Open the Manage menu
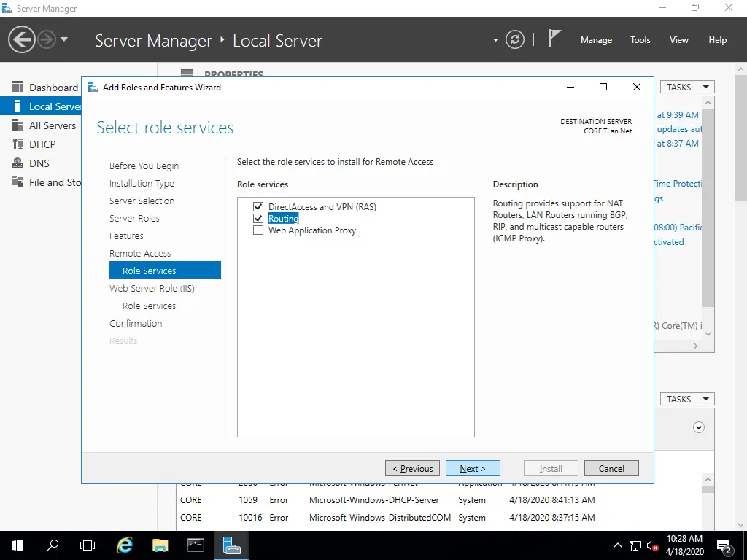747x560 pixels. click(x=596, y=40)
